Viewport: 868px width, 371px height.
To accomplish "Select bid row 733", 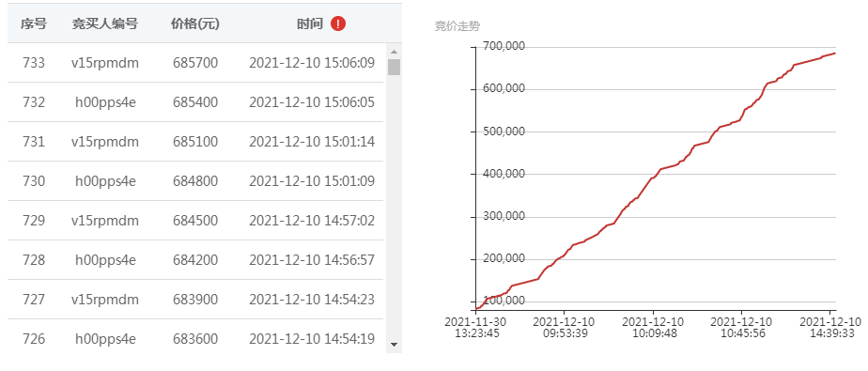I will click(x=195, y=63).
